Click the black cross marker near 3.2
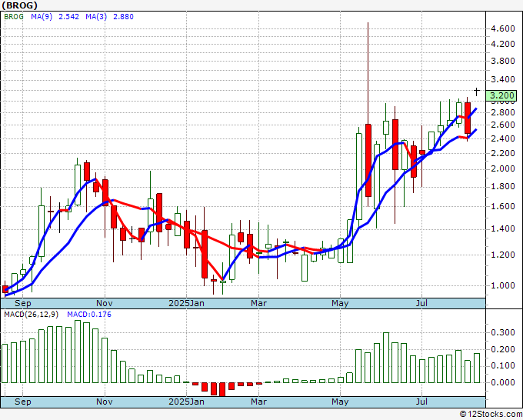 tap(477, 91)
